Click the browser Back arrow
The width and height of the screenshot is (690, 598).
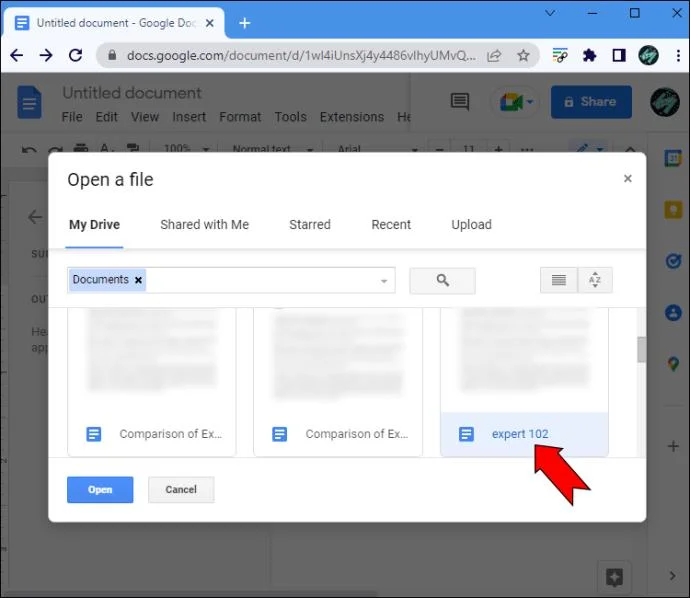click(x=17, y=55)
